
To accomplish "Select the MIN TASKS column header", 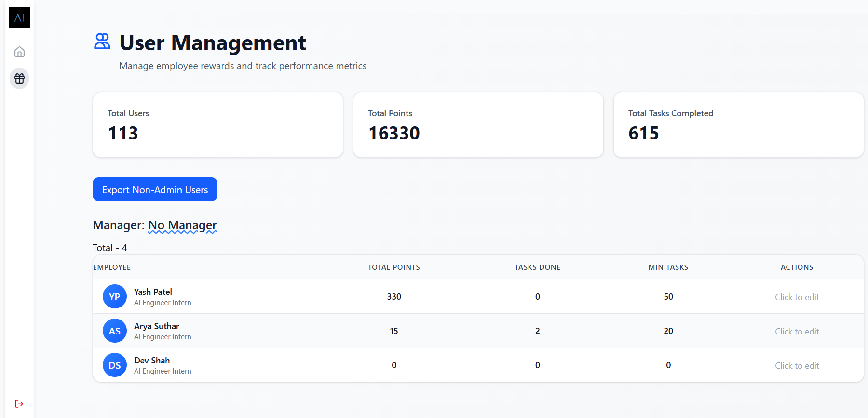I will pyautogui.click(x=668, y=267).
